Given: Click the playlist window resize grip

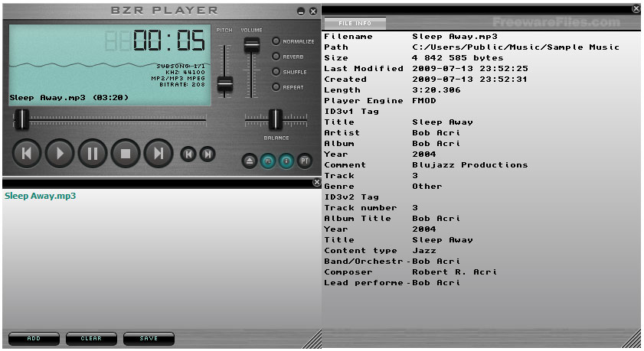Looking at the screenshot, I should [314, 340].
